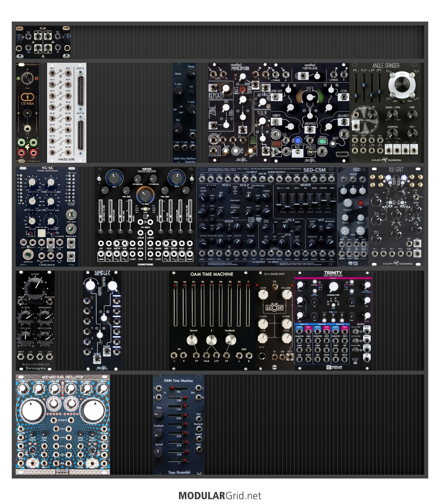
Task: Click the "COSMOTRONIC" brand label on Vortex
Action: point(146,264)
